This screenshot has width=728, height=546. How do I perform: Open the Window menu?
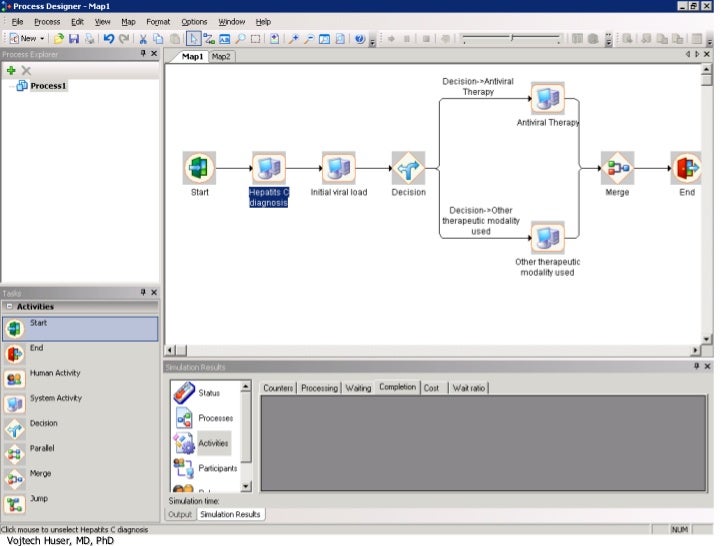tap(232, 22)
